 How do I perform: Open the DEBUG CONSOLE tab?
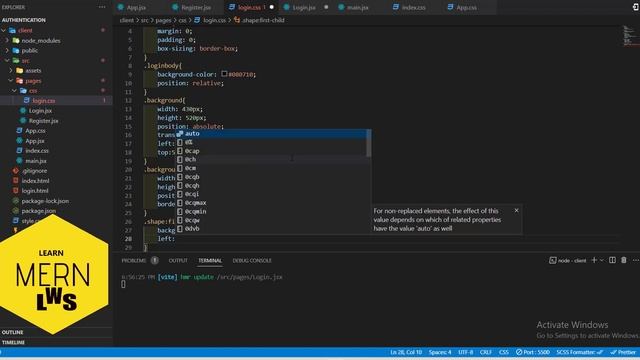[x=252, y=260]
